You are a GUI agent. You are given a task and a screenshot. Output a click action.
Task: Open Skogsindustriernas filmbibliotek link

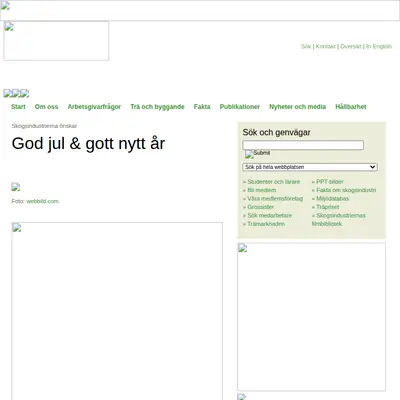(x=339, y=219)
